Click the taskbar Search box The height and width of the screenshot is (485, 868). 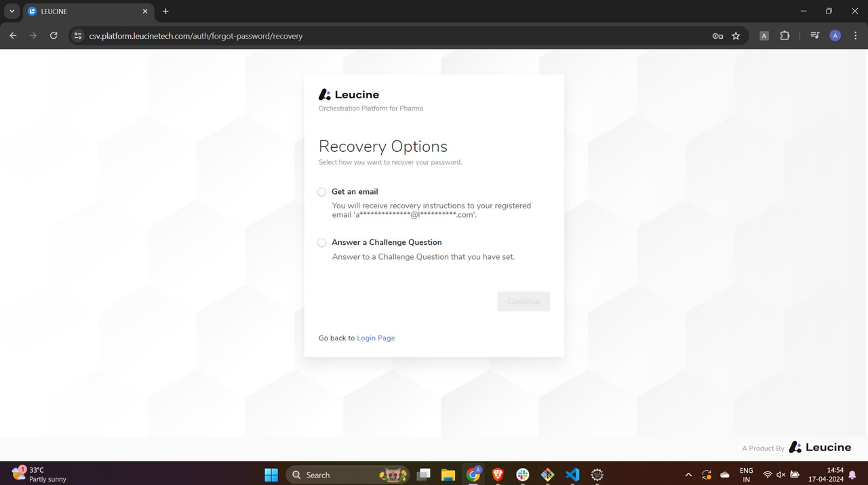coord(348,475)
